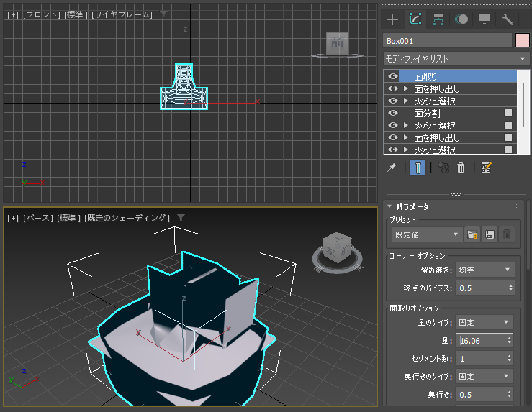
Task: Save preset with the floppy disk icon
Action: tap(490, 234)
